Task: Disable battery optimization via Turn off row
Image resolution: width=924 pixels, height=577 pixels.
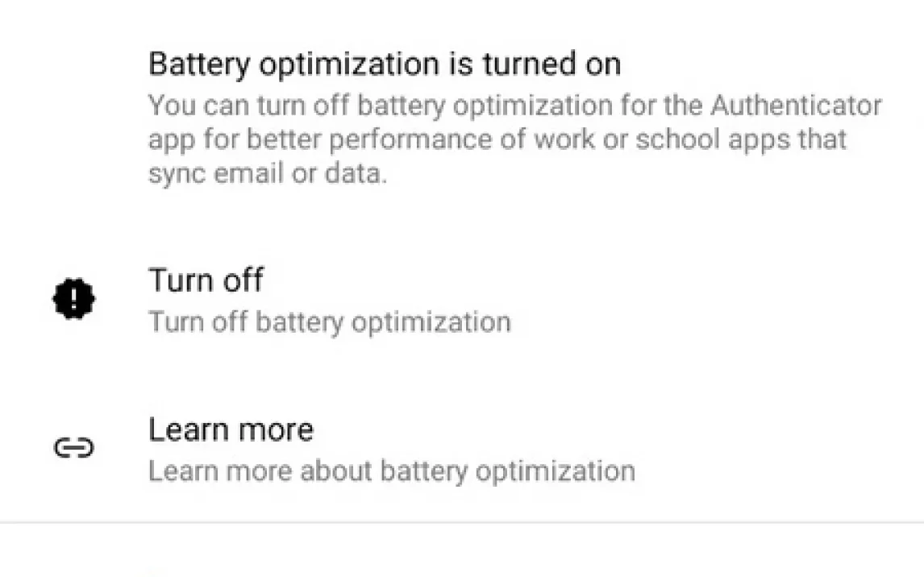Action: click(329, 301)
